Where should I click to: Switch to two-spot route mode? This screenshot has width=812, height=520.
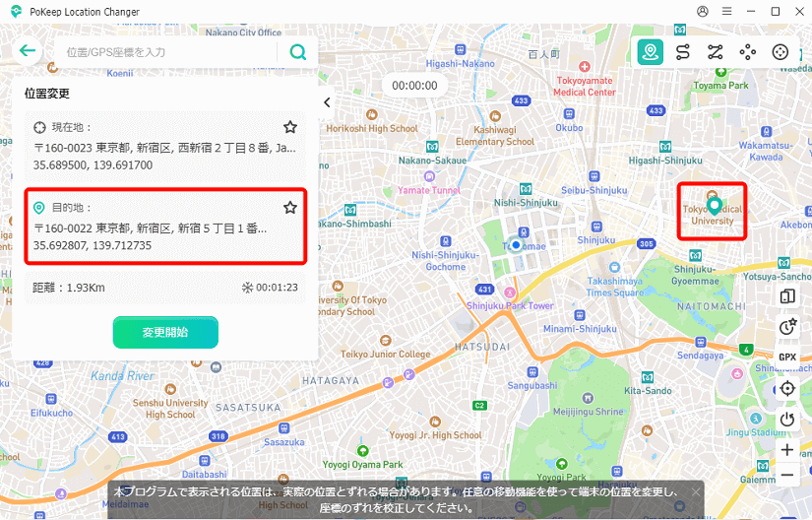coord(682,52)
